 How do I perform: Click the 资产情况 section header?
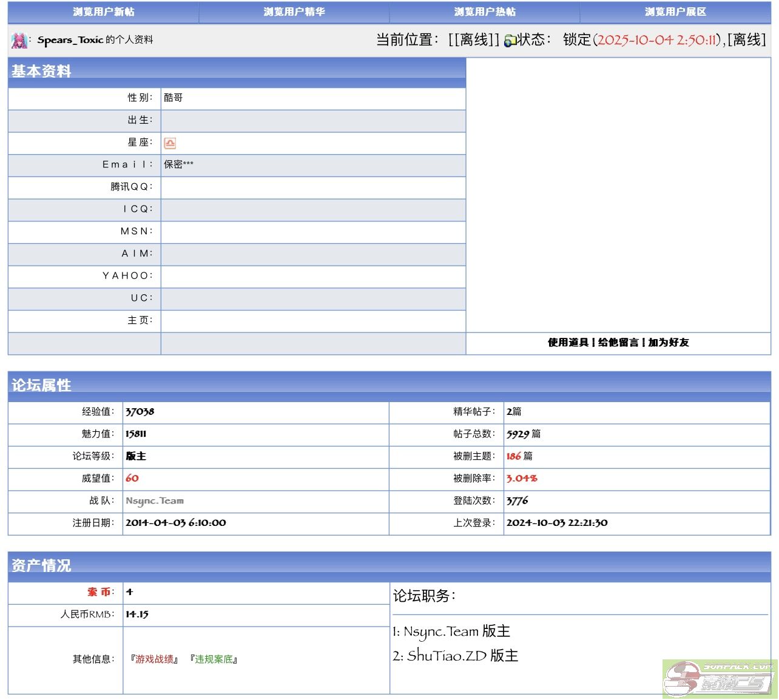pyautogui.click(x=41, y=565)
